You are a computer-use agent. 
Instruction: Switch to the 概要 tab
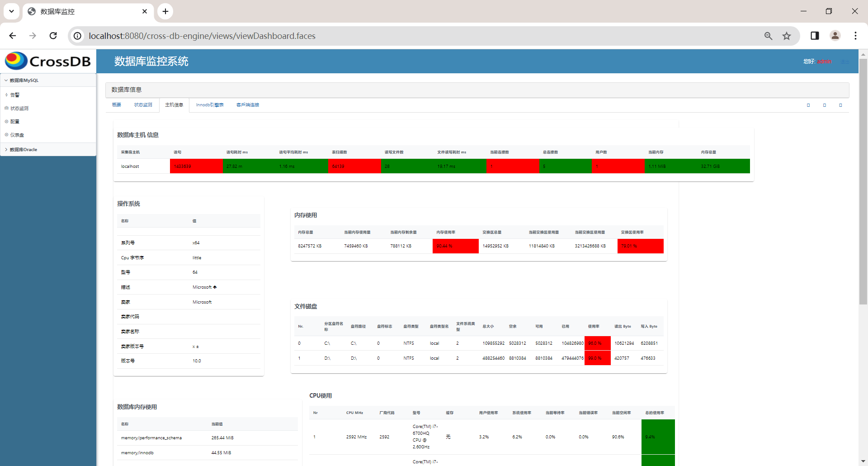[117, 105]
